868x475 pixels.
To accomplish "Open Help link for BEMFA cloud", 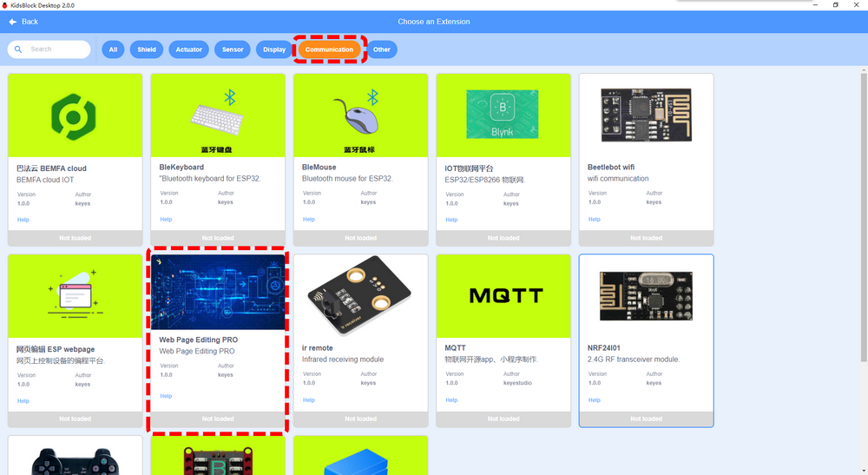I will pyautogui.click(x=23, y=220).
